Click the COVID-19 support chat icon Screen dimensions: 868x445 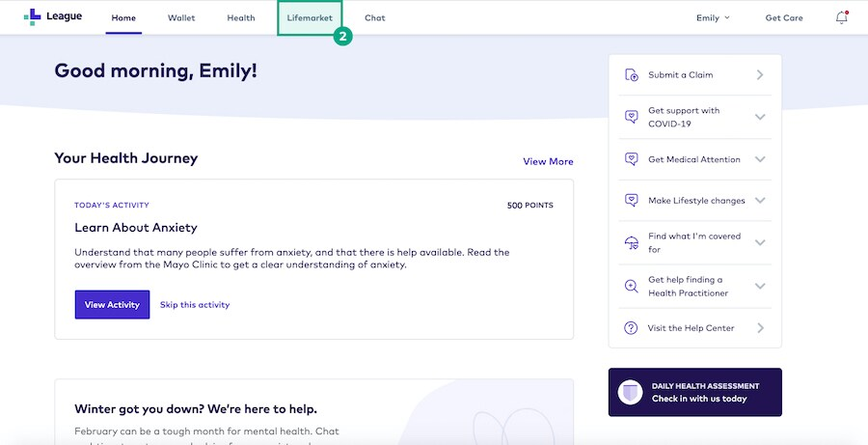coord(632,117)
